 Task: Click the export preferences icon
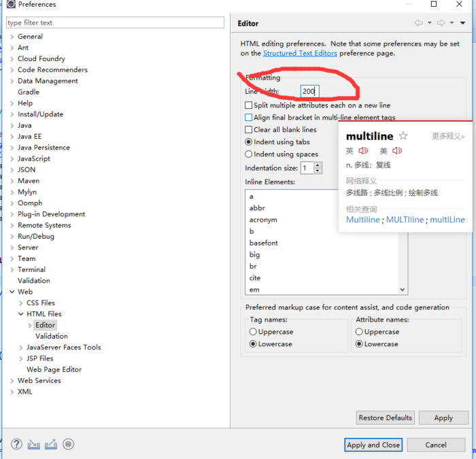pyautogui.click(x=51, y=445)
